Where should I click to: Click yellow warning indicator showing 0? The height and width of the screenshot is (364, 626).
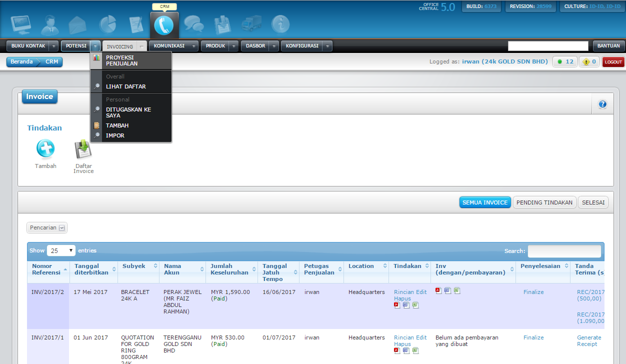click(589, 62)
